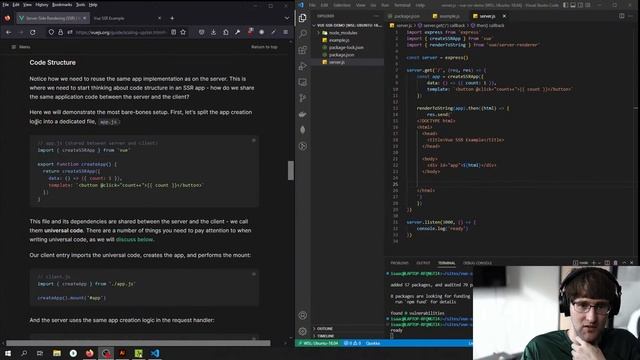The image size is (640, 360).
Task: Click the tracking protection shield icon
Action: click(51, 32)
